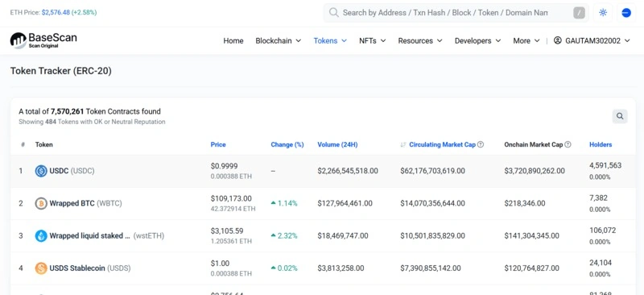Click USDC holders count 4,591,563
The image size is (644, 295).
click(605, 165)
